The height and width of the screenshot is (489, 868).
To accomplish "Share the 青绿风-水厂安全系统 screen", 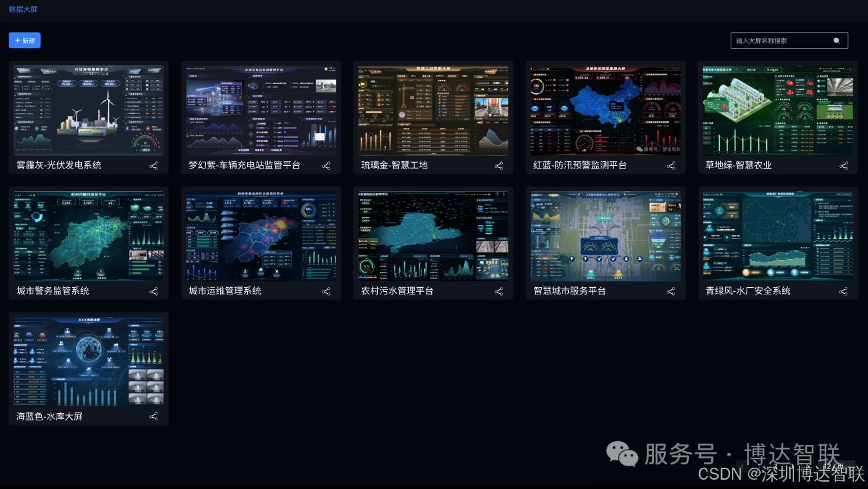I will pyautogui.click(x=843, y=291).
